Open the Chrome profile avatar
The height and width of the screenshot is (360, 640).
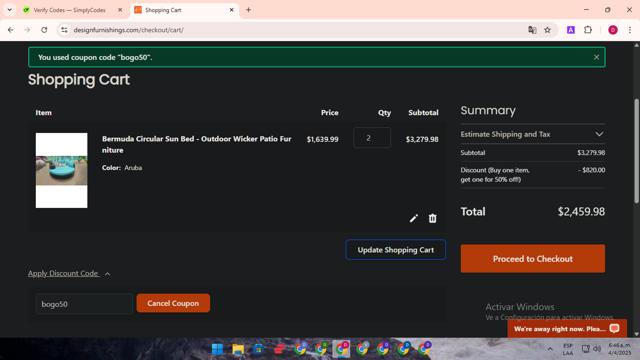tap(613, 30)
